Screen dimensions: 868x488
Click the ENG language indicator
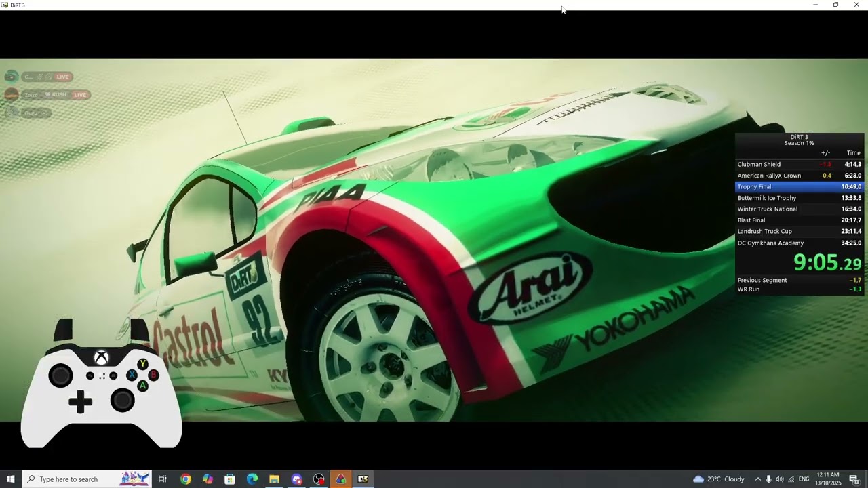pos(804,479)
